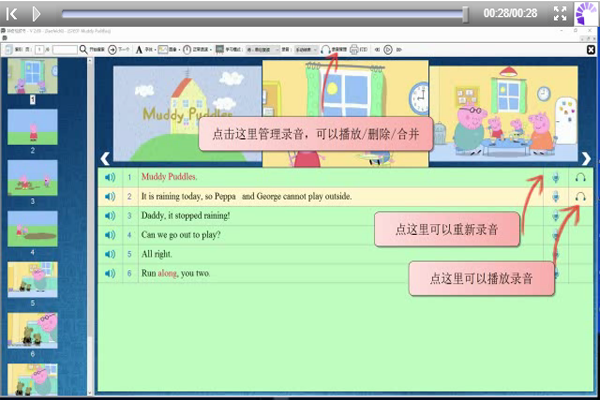Click the purple logo in the video corner
The width and height of the screenshot is (600, 400).
click(x=586, y=13)
